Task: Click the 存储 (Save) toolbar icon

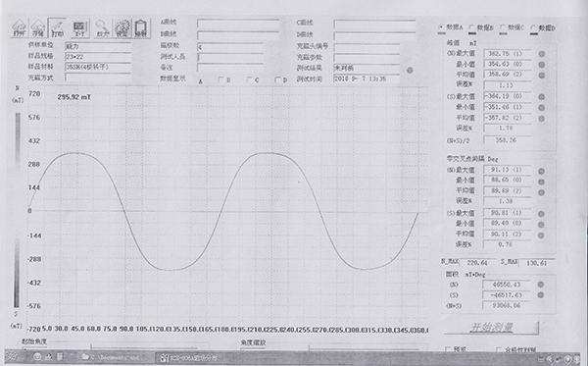Action: [38, 28]
